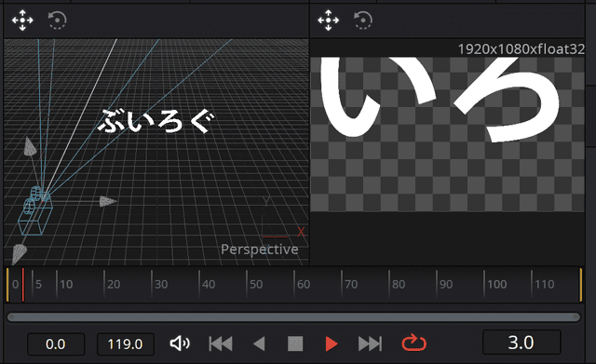Mute audio with the speaker icon
Image resolution: width=596 pixels, height=364 pixels.
click(180, 344)
